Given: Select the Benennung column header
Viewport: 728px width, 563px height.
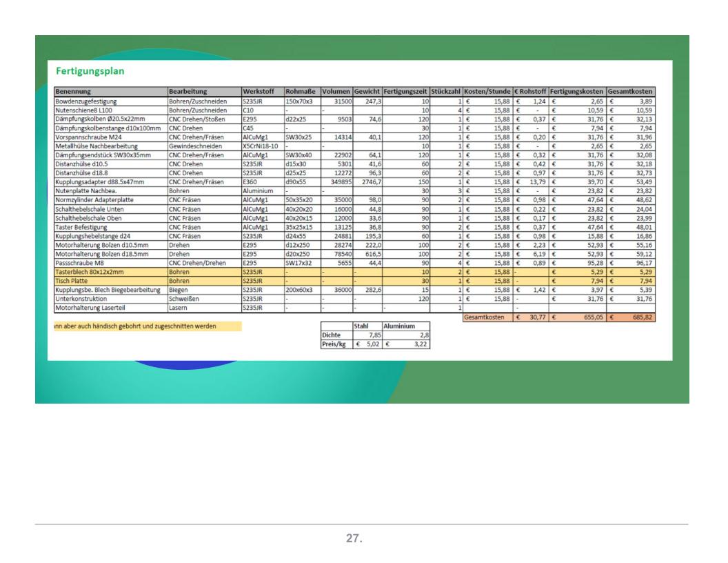Looking at the screenshot, I should point(77,91).
